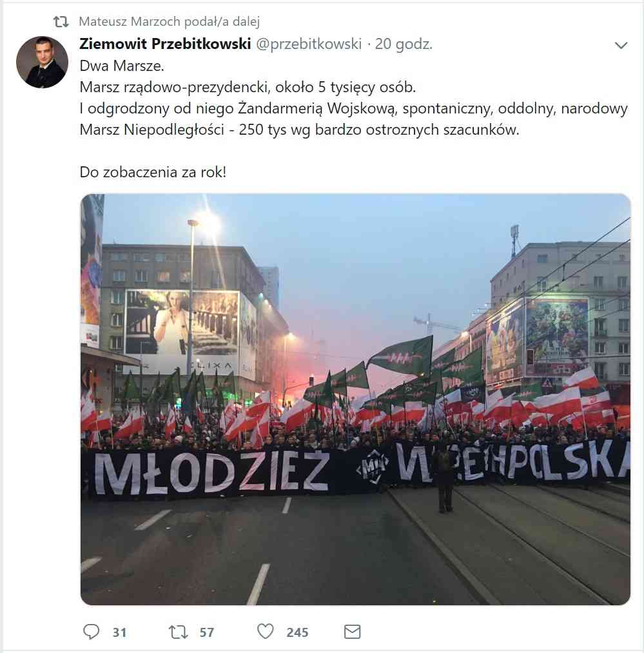Visit the @przebitkowski handle
This screenshot has width=644, height=653.
pyautogui.click(x=309, y=44)
